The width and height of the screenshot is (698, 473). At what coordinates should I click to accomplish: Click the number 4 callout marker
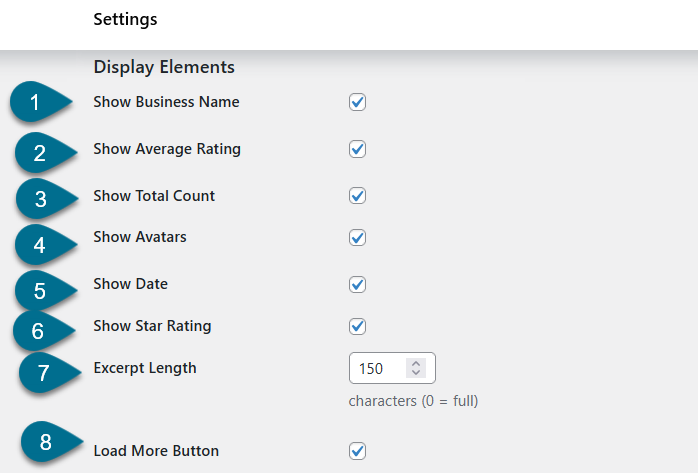pyautogui.click(x=40, y=243)
